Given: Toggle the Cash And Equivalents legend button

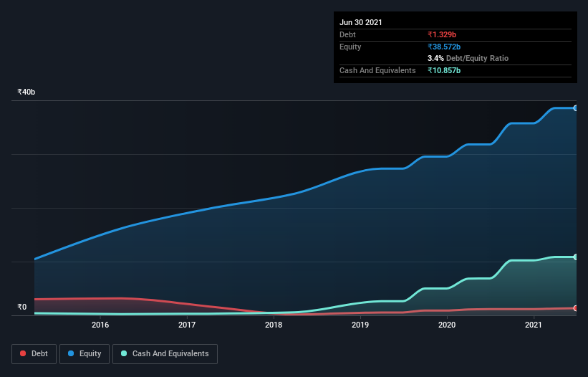Looking at the screenshot, I should click(165, 354).
